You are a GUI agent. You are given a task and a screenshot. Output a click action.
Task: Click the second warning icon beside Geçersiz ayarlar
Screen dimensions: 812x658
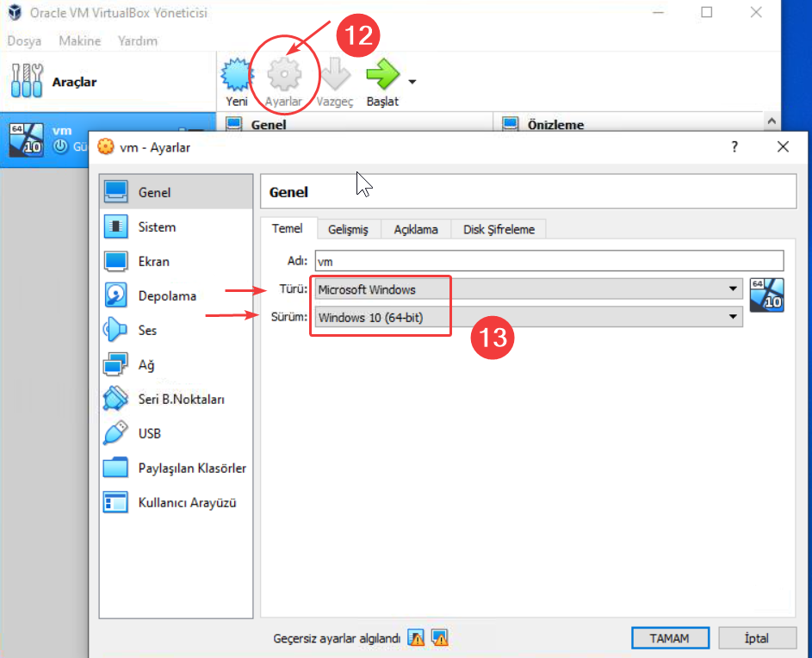coord(440,638)
